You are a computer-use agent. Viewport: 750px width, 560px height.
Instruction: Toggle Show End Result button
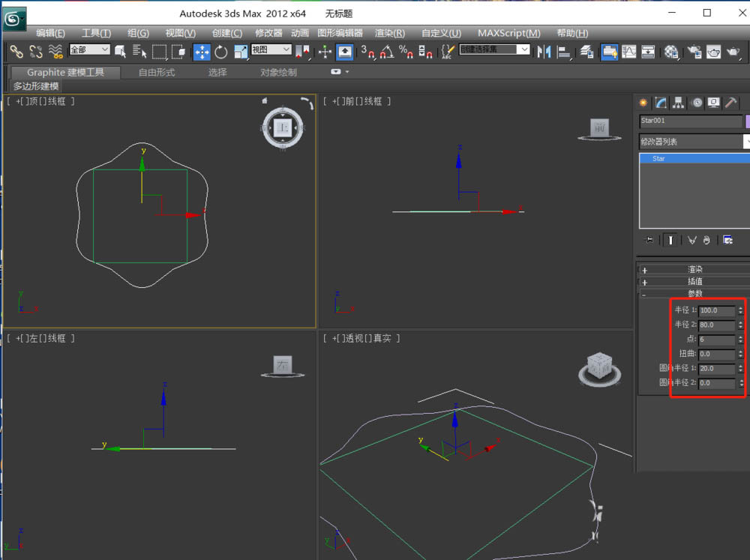[x=670, y=240]
